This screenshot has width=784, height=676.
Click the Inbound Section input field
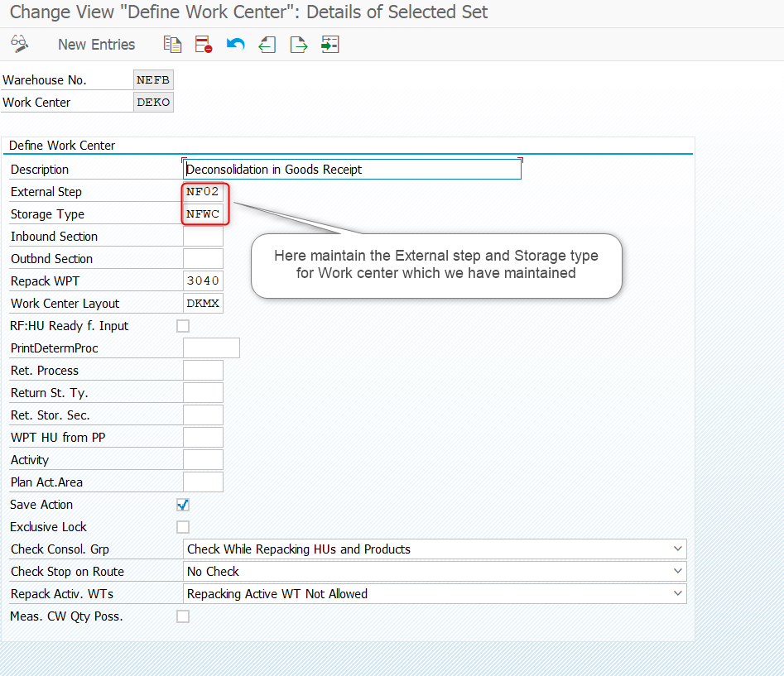point(203,237)
